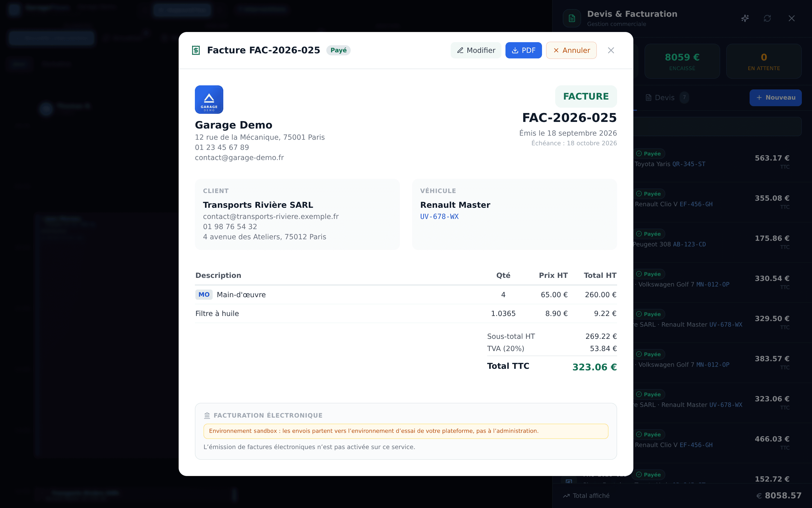Viewport: 812px width, 508px height.
Task: Click the bank icon beside Facturation électronique
Action: pyautogui.click(x=207, y=416)
